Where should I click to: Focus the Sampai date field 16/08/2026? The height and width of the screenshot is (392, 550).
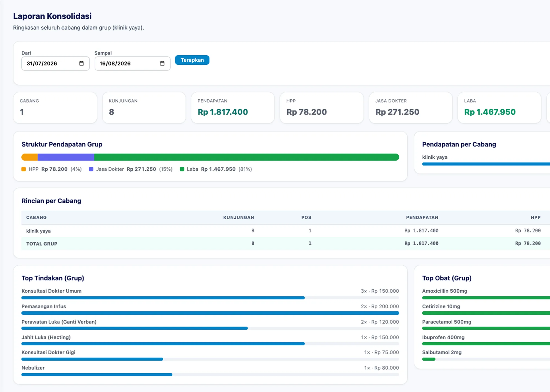click(x=133, y=64)
